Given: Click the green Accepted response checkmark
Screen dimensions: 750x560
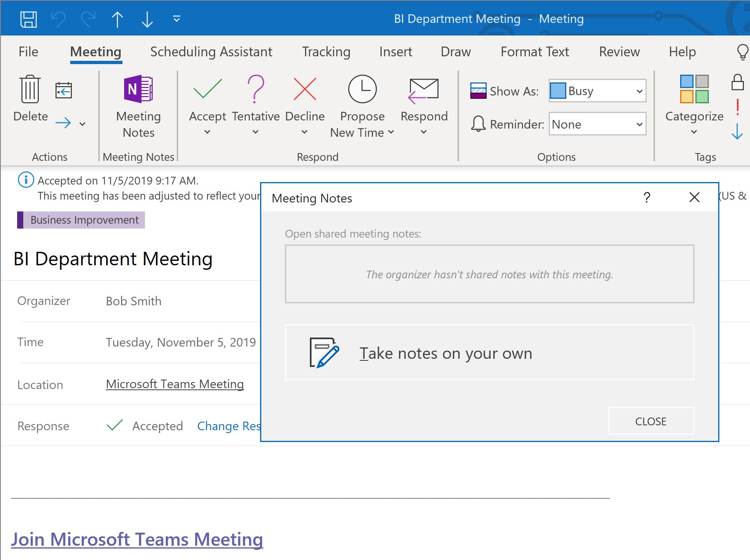Looking at the screenshot, I should pyautogui.click(x=115, y=425).
